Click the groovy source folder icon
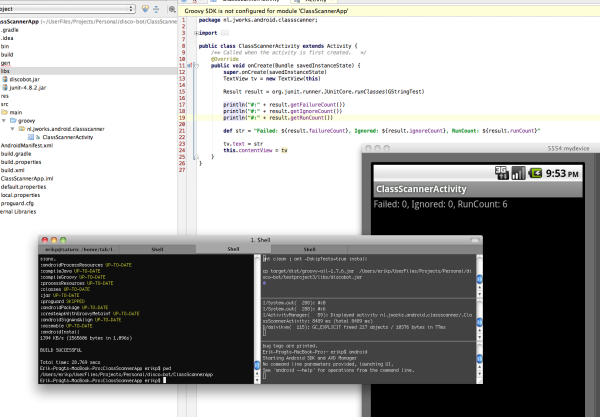 click(x=13, y=121)
